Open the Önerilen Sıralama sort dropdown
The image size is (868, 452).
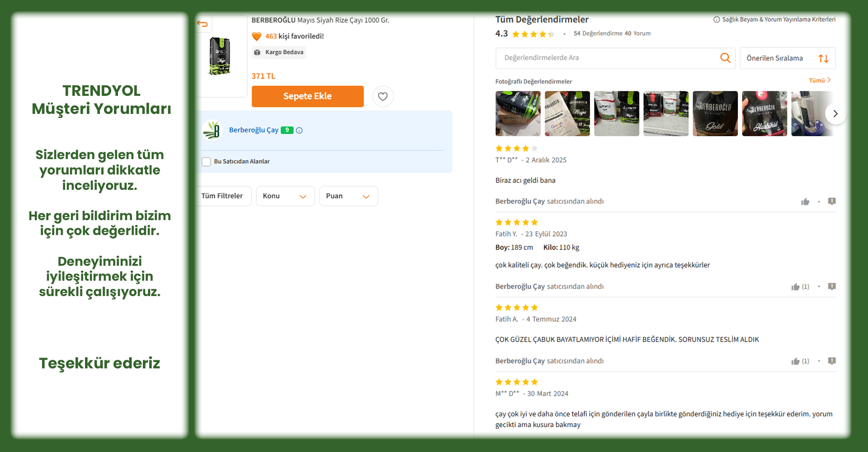[788, 58]
